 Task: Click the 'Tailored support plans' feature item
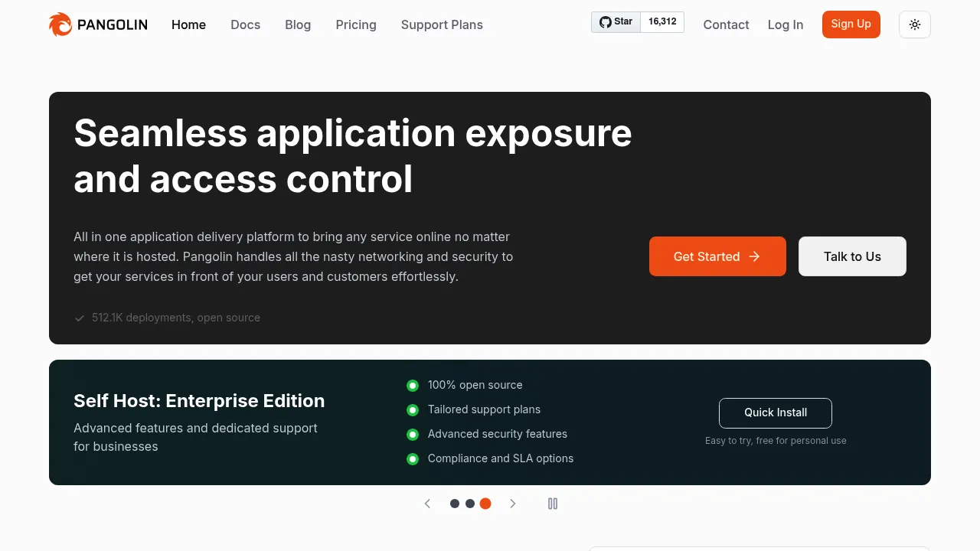(484, 409)
